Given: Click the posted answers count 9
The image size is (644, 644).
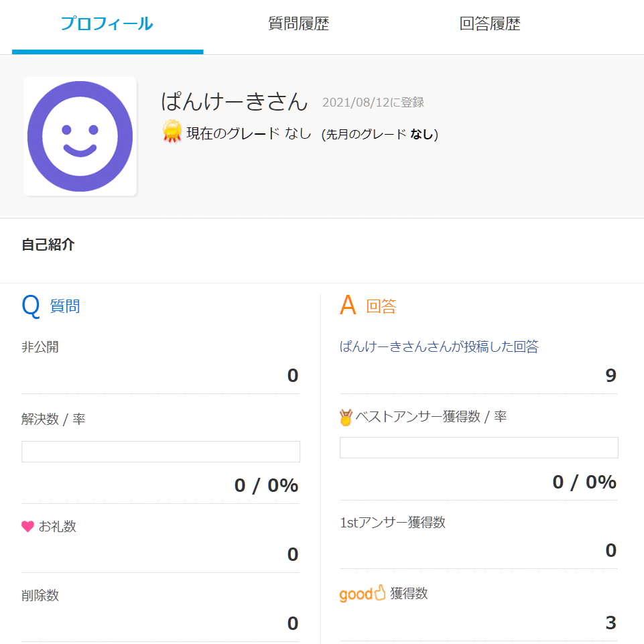Looking at the screenshot, I should point(610,375).
